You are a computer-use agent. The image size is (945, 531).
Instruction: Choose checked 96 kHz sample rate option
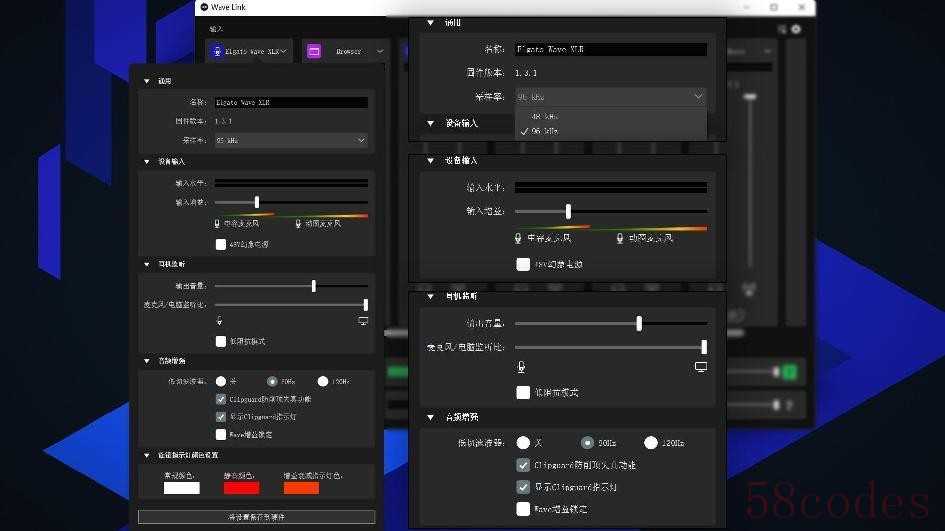click(x=611, y=131)
